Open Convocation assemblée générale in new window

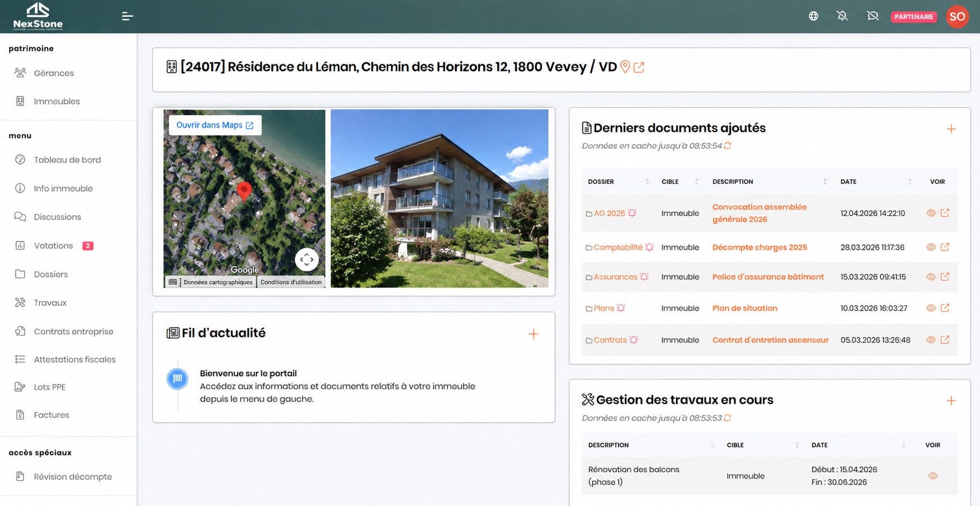[x=945, y=213]
